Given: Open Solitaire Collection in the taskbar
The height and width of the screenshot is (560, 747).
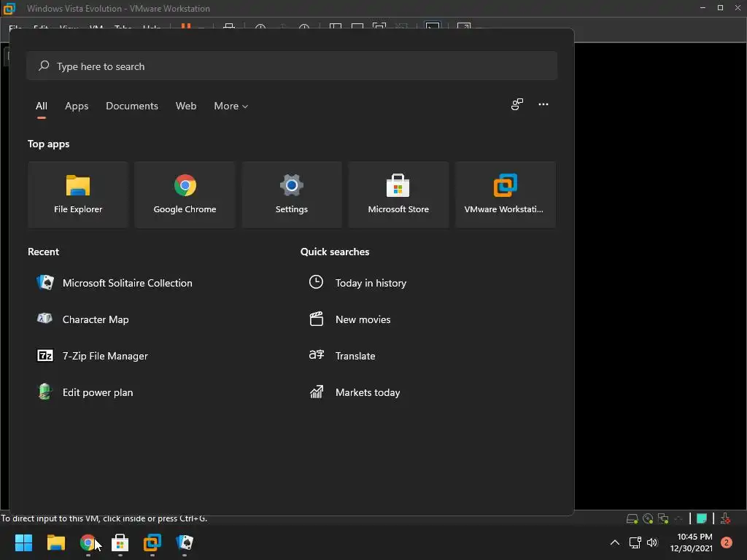Looking at the screenshot, I should 185,542.
